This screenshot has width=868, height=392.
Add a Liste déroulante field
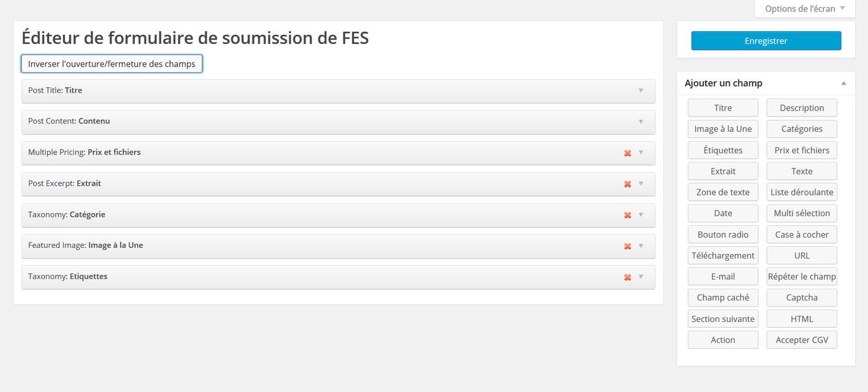(801, 192)
